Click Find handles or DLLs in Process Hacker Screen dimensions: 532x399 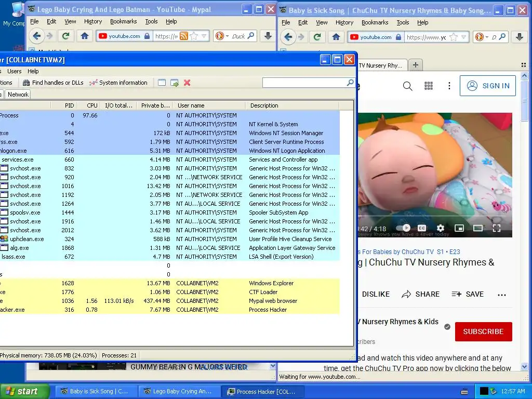click(x=53, y=83)
